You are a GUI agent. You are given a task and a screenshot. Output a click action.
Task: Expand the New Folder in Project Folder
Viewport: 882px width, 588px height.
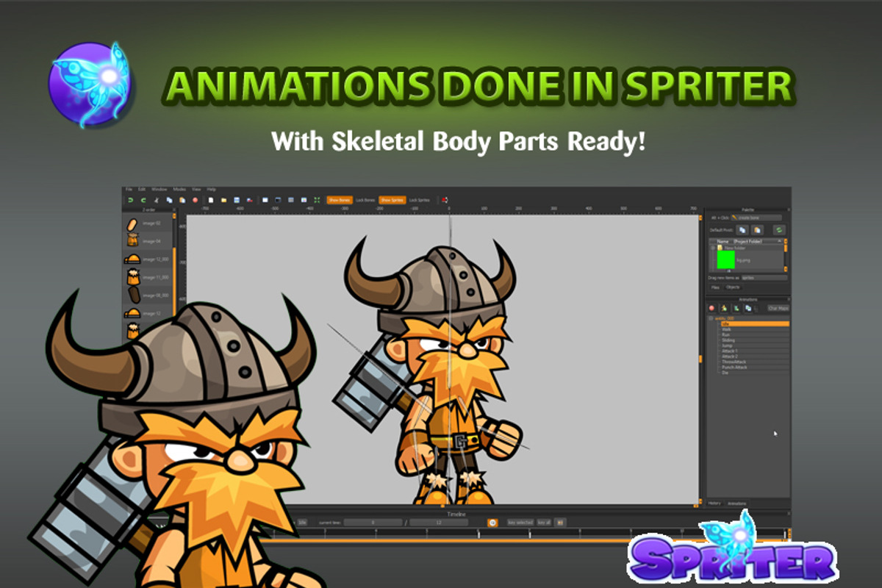tap(713, 248)
